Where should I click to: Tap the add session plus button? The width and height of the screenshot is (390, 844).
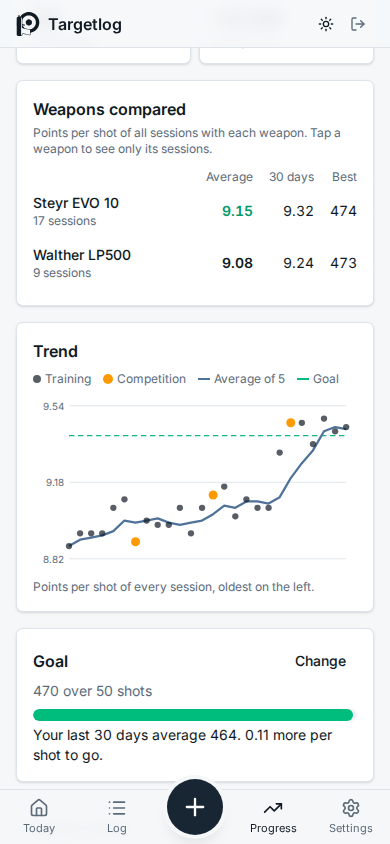(195, 807)
